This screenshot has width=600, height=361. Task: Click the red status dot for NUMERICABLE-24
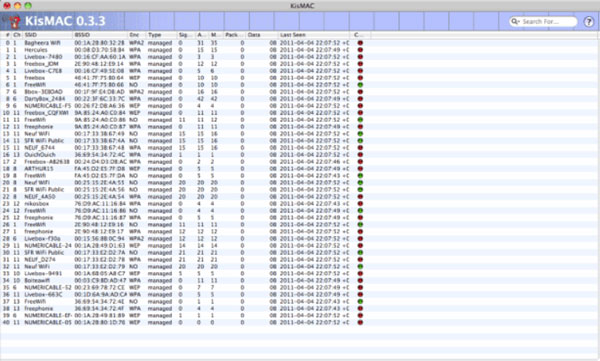click(x=360, y=245)
